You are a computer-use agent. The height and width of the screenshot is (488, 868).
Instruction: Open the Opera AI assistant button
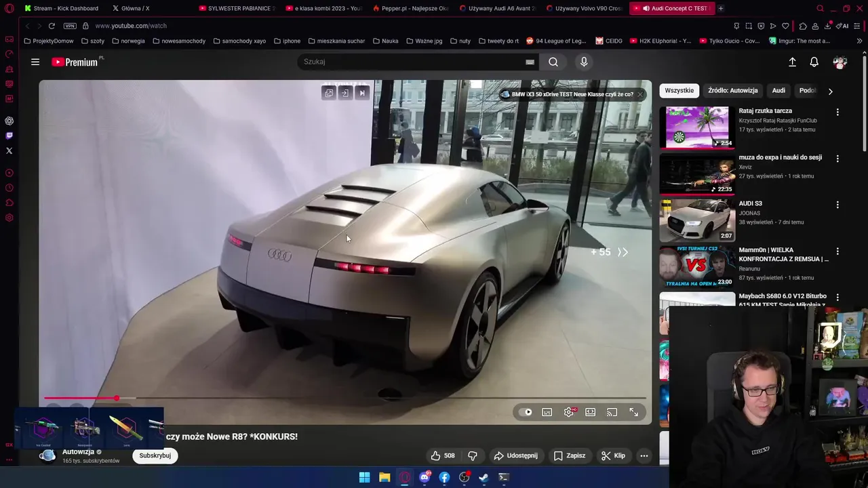843,26
